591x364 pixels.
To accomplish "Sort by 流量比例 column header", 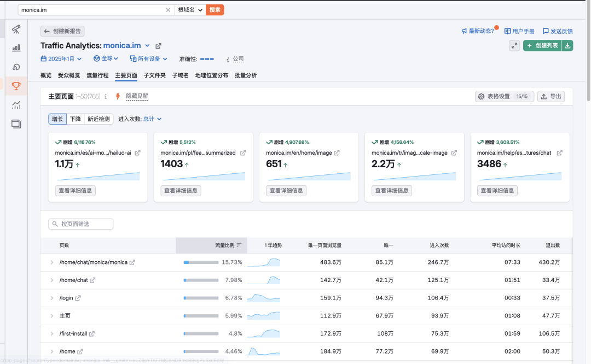I will pyautogui.click(x=225, y=245).
